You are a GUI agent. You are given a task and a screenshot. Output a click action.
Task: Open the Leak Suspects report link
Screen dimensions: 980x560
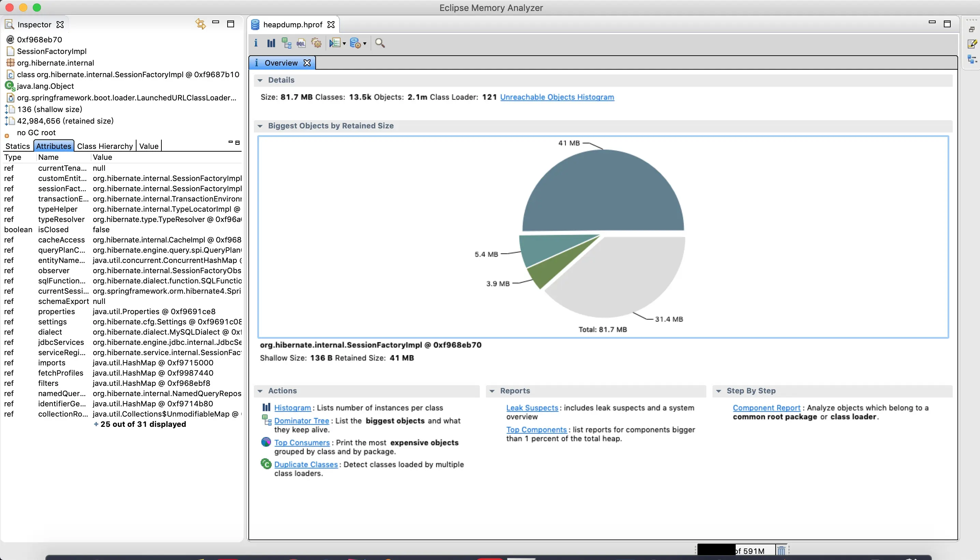click(532, 408)
